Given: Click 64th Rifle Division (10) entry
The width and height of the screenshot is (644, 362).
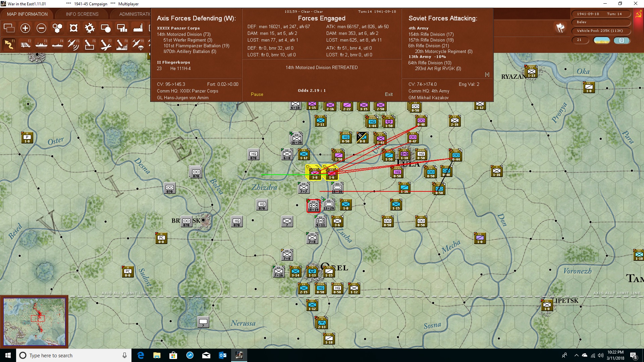Looking at the screenshot, I should [x=430, y=63].
